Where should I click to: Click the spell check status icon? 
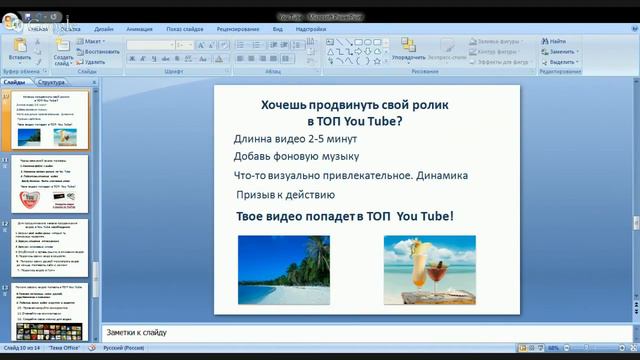click(x=92, y=348)
